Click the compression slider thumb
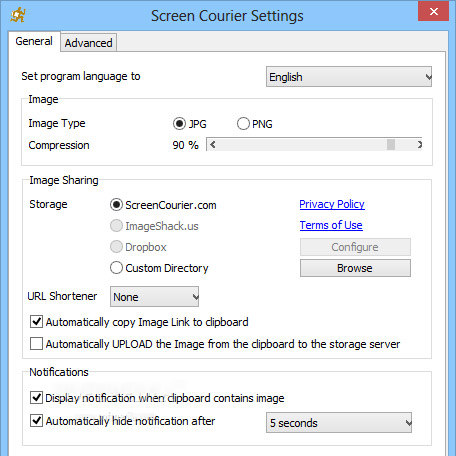This screenshot has width=456, height=456. pyautogui.click(x=391, y=145)
